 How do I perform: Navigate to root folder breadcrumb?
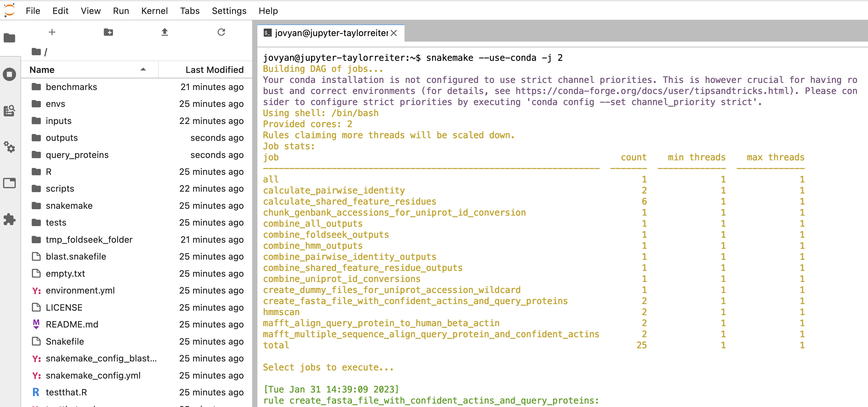[x=36, y=52]
